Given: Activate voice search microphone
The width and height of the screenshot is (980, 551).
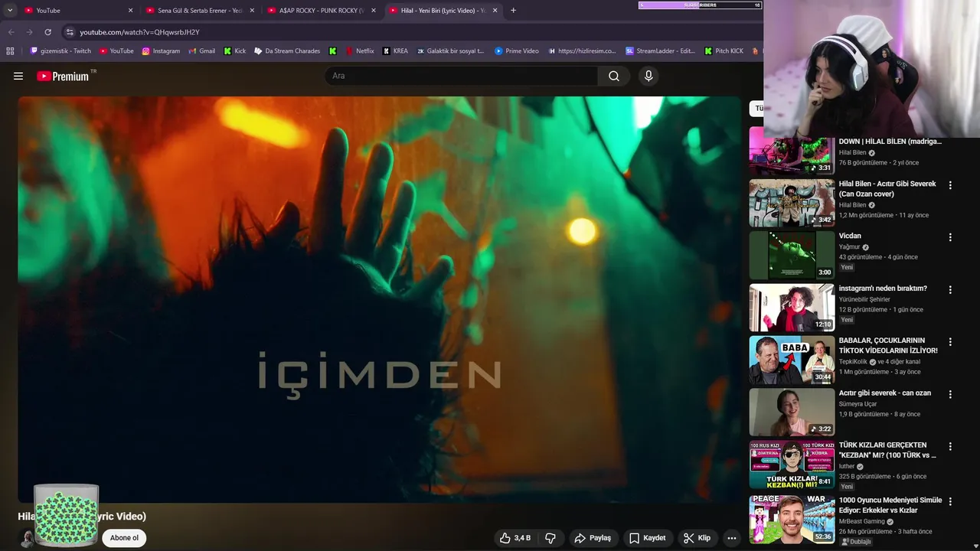Looking at the screenshot, I should [648, 76].
